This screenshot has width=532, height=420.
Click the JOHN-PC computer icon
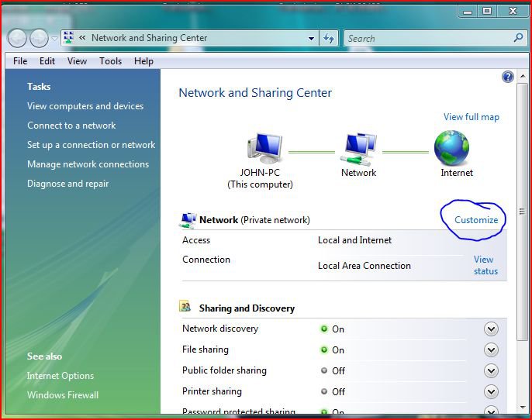[265, 148]
